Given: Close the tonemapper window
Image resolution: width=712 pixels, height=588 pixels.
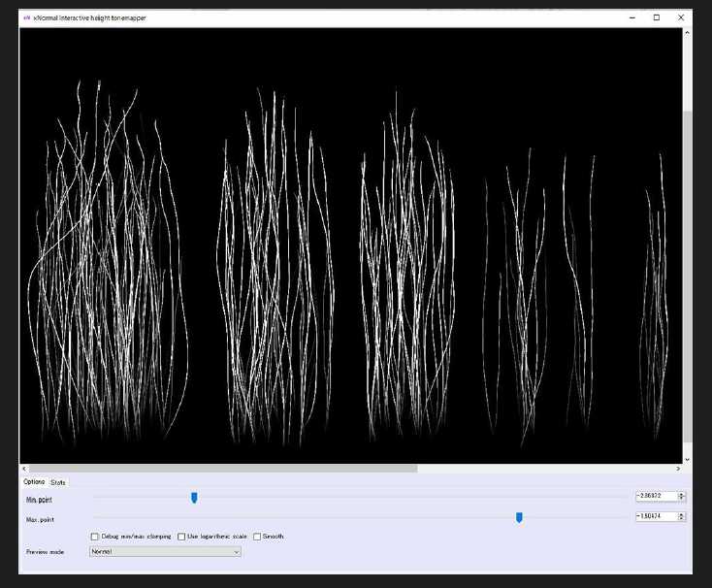Looking at the screenshot, I should (681, 17).
